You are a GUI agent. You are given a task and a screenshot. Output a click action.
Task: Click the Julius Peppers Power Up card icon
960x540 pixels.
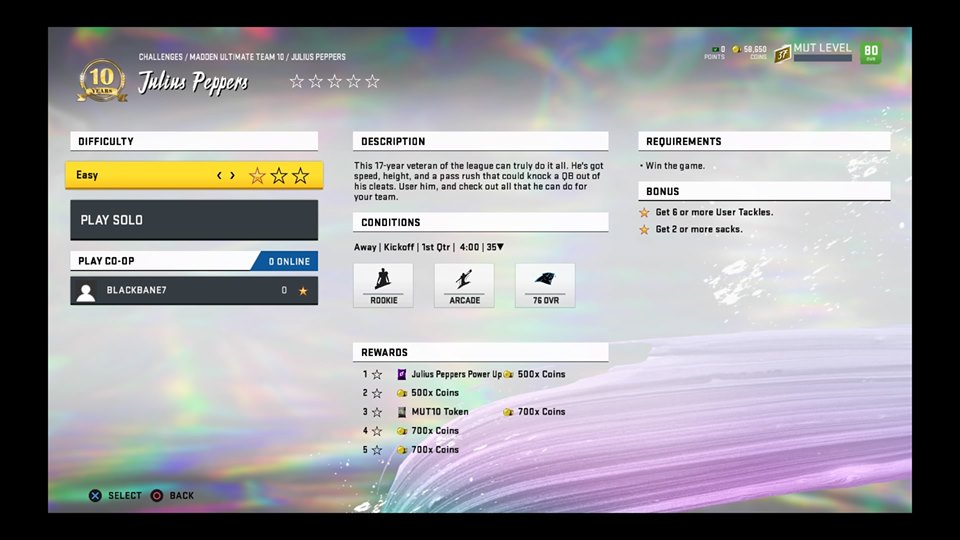point(402,374)
